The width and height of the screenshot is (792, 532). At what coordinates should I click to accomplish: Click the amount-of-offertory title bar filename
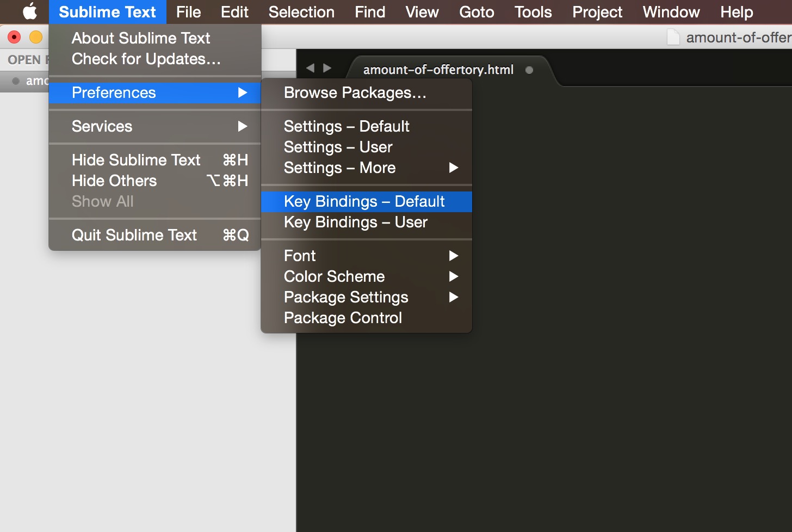(x=739, y=37)
